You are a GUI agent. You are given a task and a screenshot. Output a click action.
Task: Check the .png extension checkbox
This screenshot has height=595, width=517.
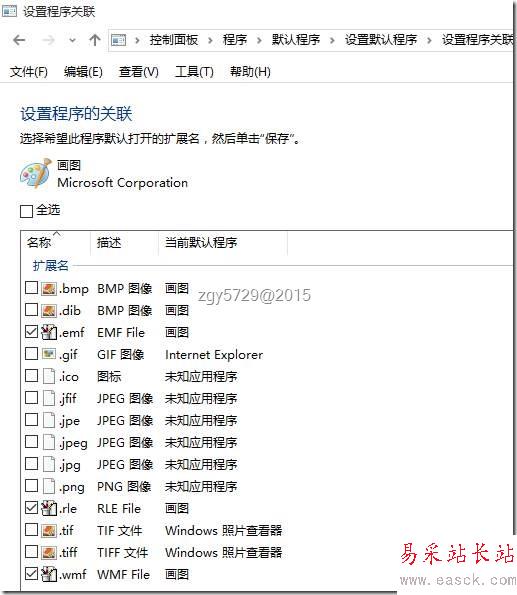pos(31,486)
